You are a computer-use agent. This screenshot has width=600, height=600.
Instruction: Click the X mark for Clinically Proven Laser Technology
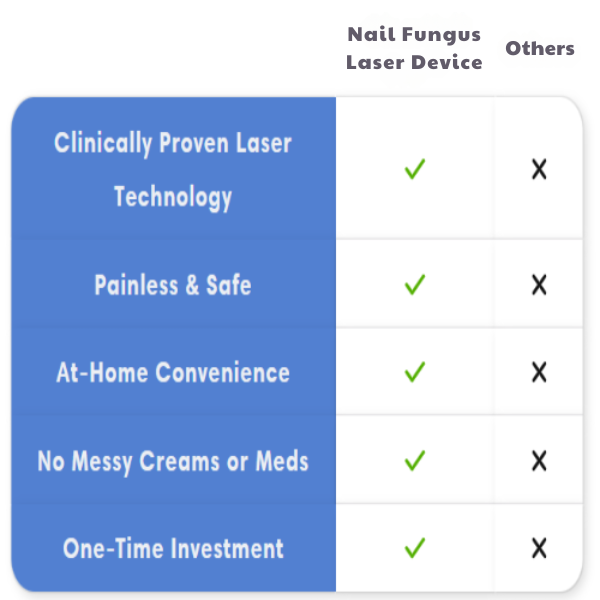(x=539, y=170)
